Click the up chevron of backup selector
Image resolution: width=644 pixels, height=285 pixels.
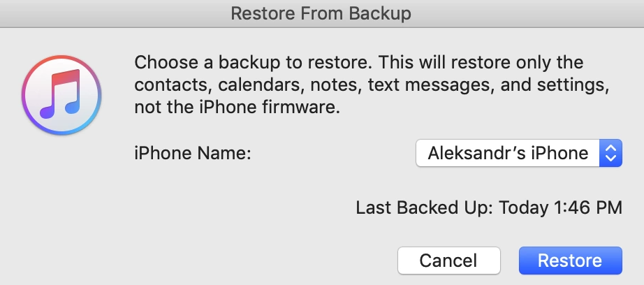610,147
